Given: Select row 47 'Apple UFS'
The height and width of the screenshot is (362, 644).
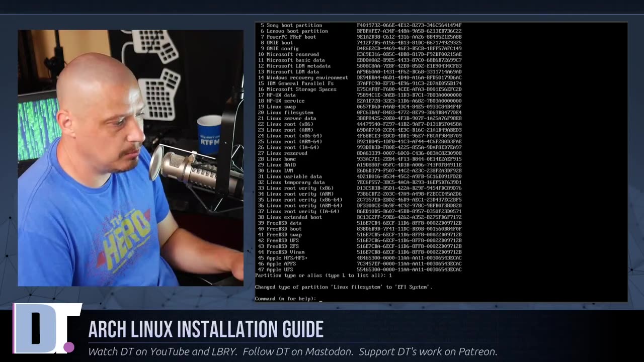Looking at the screenshot, I should 360,270.
